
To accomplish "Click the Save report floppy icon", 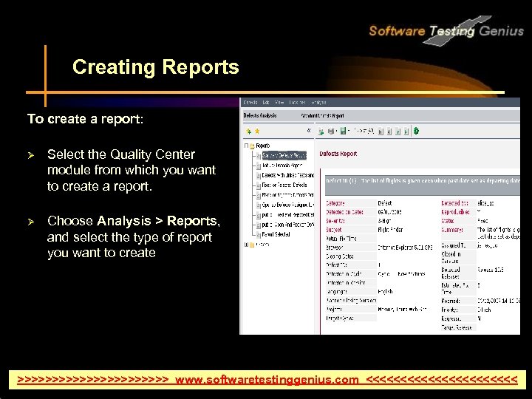I will point(343,131).
